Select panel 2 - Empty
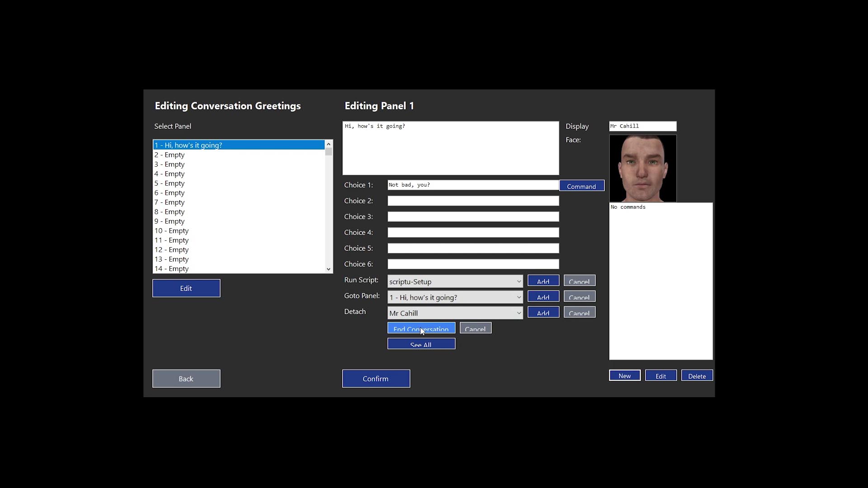 [x=170, y=155]
